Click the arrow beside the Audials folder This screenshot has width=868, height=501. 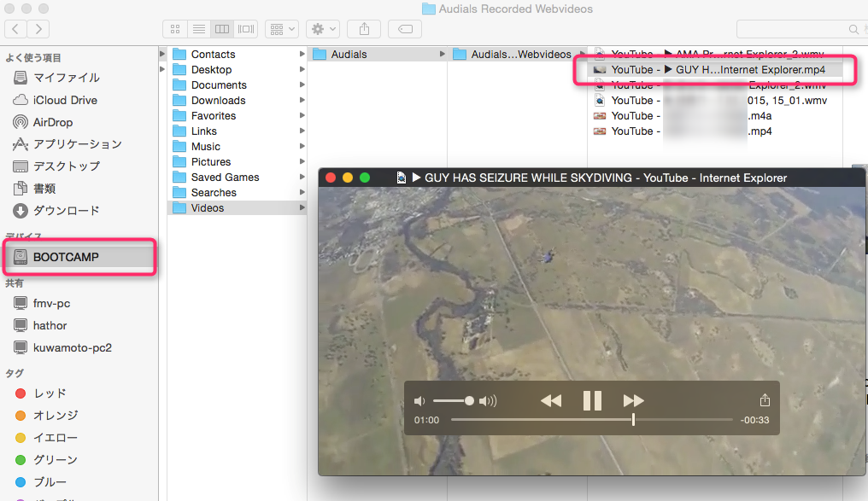coord(443,54)
